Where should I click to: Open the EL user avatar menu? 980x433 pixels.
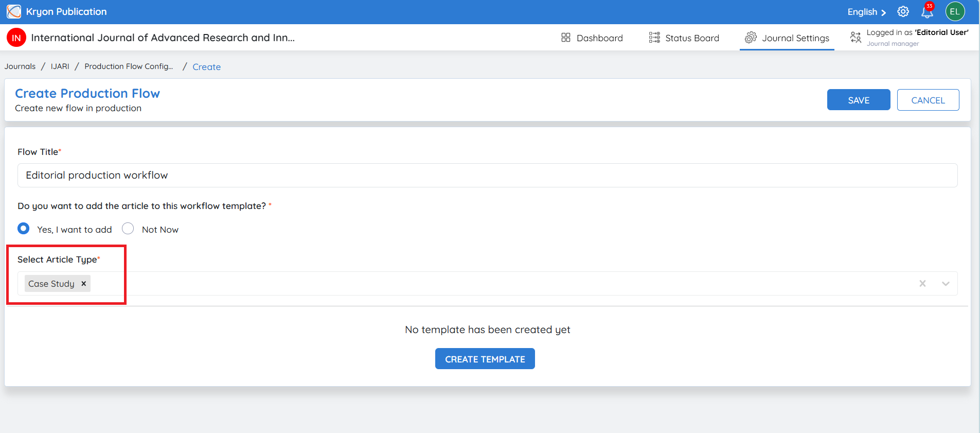pos(955,11)
